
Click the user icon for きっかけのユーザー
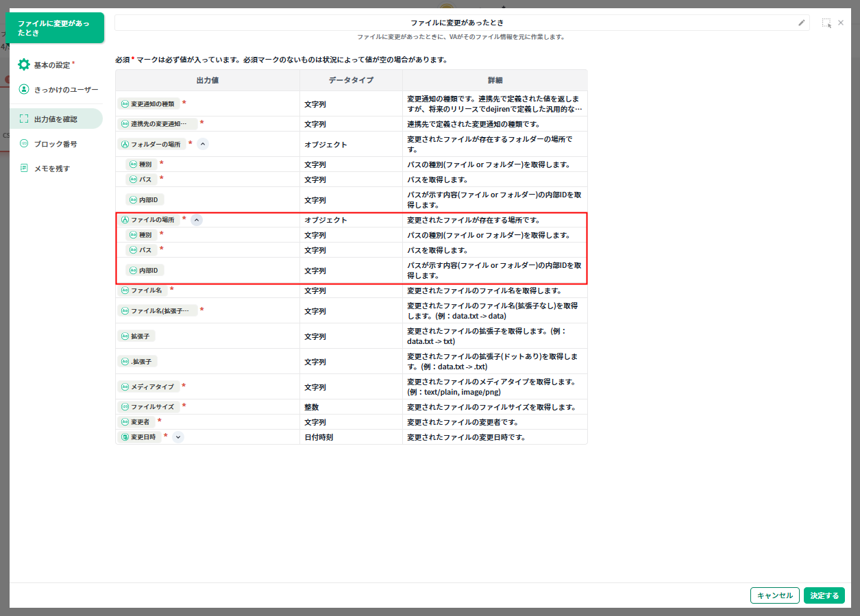click(24, 89)
